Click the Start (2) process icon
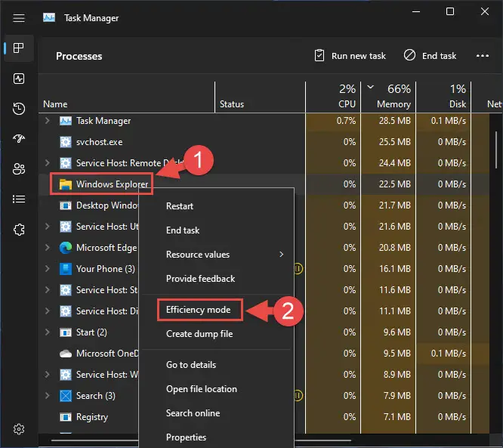 tap(66, 332)
